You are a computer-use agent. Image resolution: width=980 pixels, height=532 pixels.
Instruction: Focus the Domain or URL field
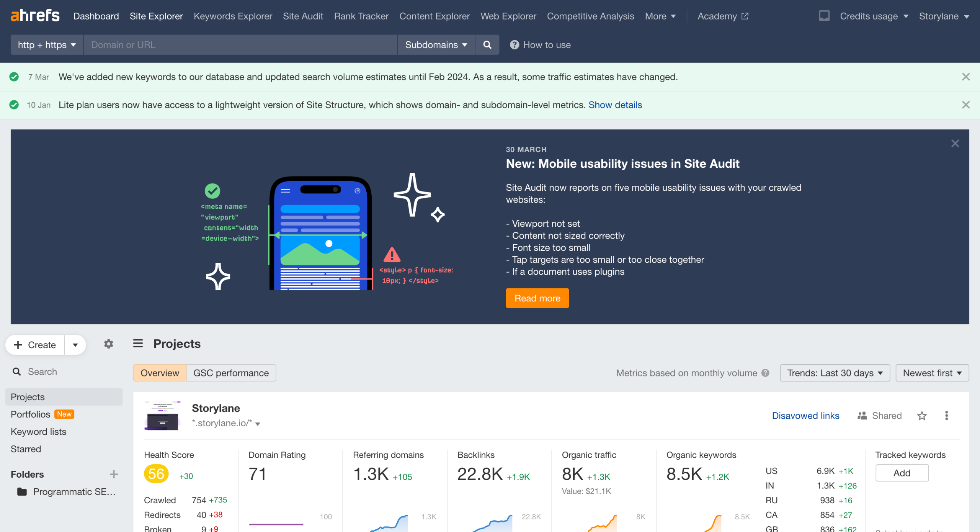click(x=240, y=45)
